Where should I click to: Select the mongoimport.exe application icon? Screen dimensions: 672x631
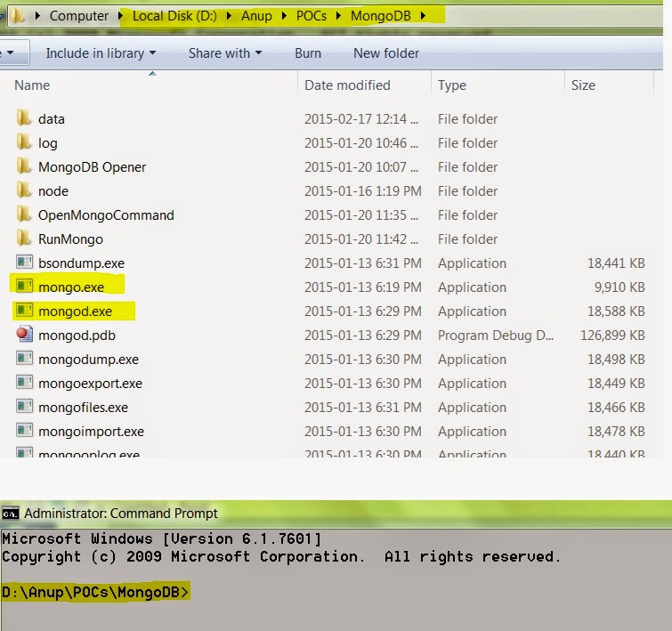coord(24,430)
